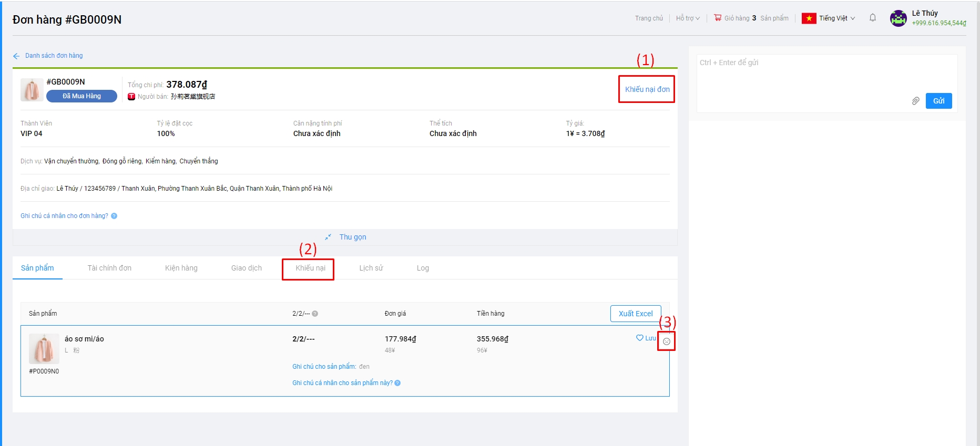Select the Kiện hàng tab
The height and width of the screenshot is (446, 980).
181,268
